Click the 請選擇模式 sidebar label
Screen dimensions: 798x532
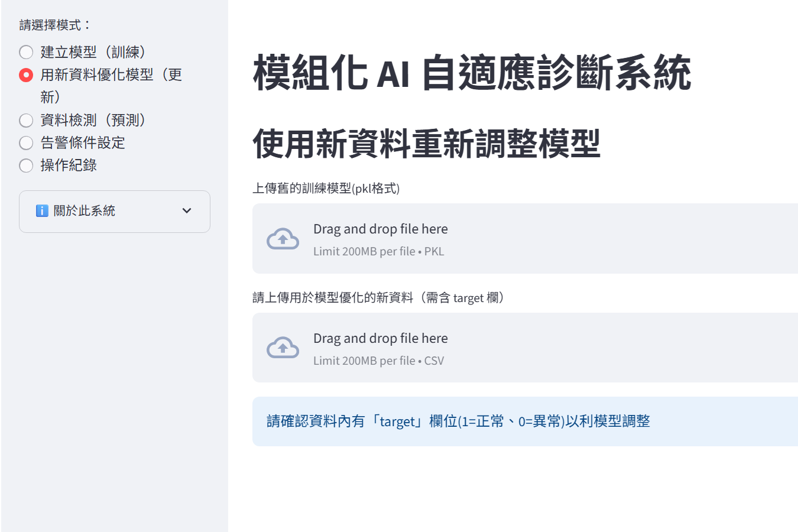coord(55,25)
